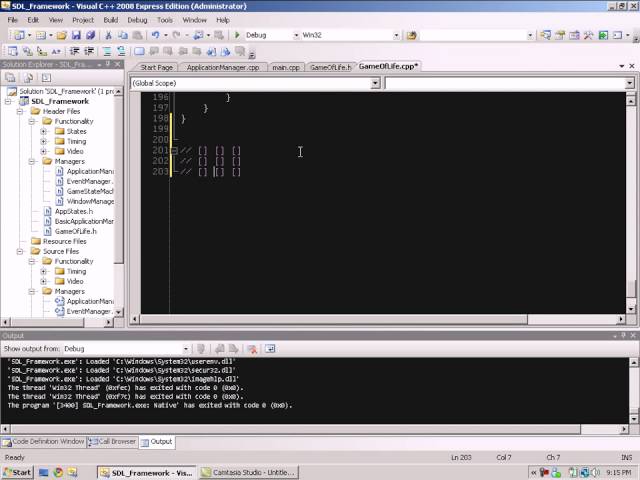Click the Save floppy disk icon
Viewport: 640px width, 480px height.
76,35
